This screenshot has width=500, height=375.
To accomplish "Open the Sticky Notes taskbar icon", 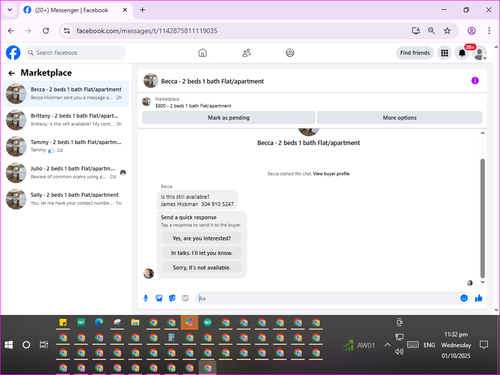I will [63, 322].
